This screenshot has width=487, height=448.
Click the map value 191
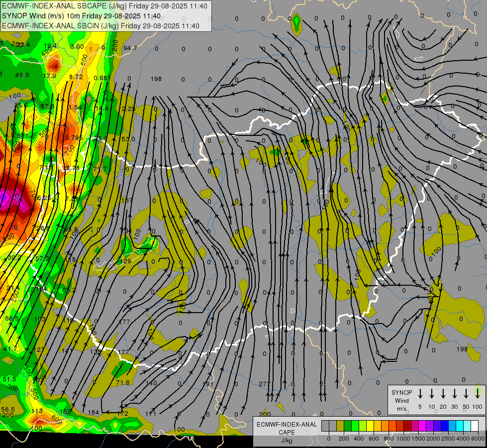click(x=208, y=384)
